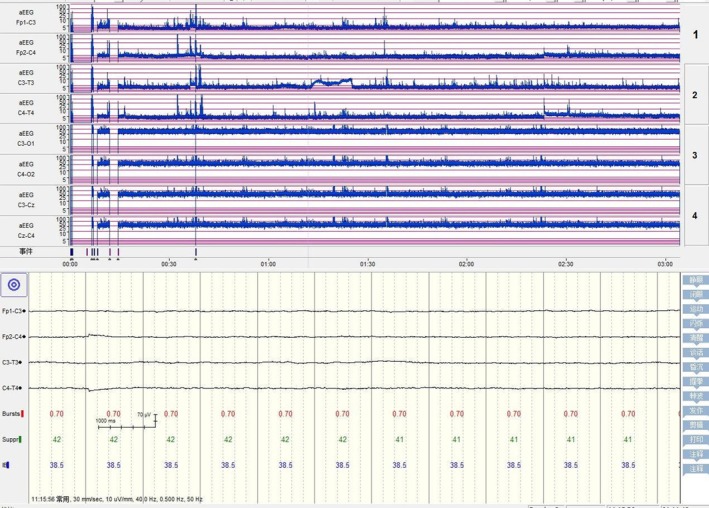Image resolution: width=709 pixels, height=508 pixels.
Task: Select panel number 1 on right side
Action: pyautogui.click(x=695, y=35)
